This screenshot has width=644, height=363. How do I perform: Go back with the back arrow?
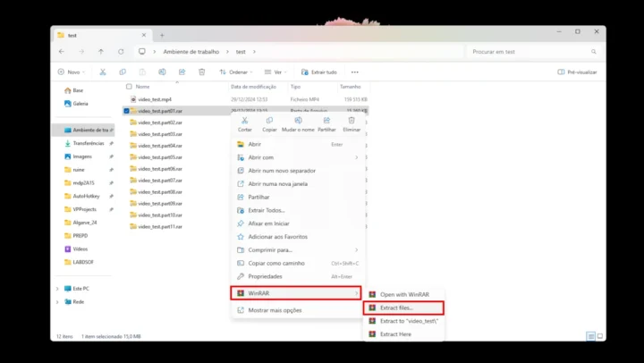click(62, 52)
